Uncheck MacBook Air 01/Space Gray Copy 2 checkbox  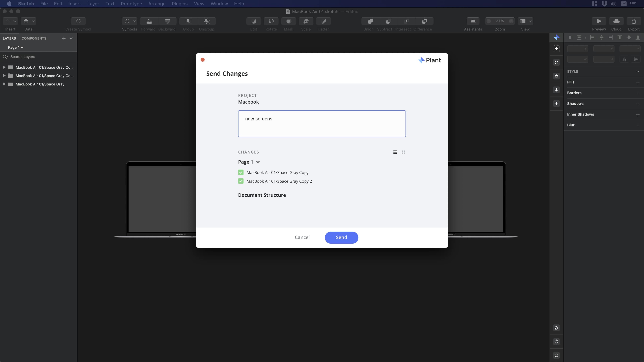[x=241, y=181]
